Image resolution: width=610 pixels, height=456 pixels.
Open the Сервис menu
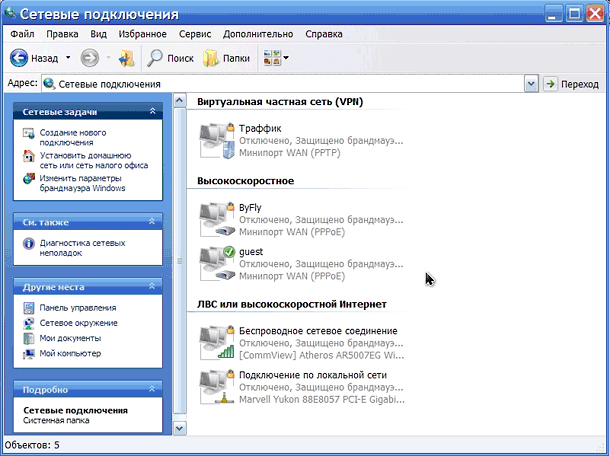195,34
